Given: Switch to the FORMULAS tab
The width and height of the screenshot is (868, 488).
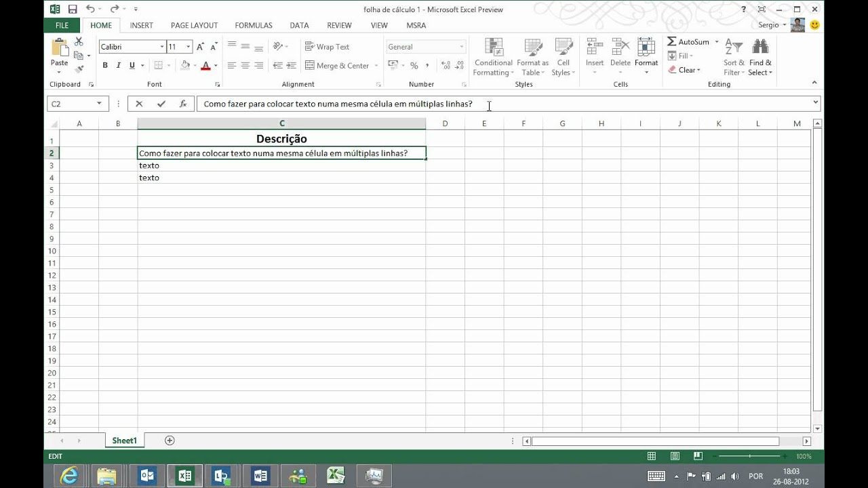Looking at the screenshot, I should pyautogui.click(x=254, y=25).
